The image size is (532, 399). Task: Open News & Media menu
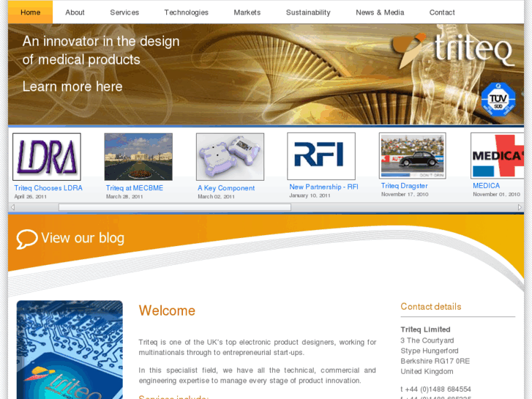pyautogui.click(x=380, y=12)
